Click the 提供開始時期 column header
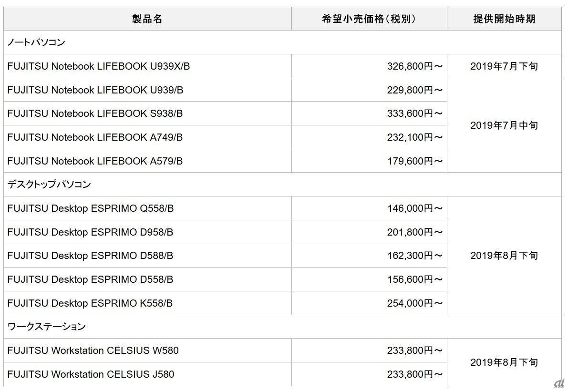The height and width of the screenshot is (392, 568). (x=504, y=19)
